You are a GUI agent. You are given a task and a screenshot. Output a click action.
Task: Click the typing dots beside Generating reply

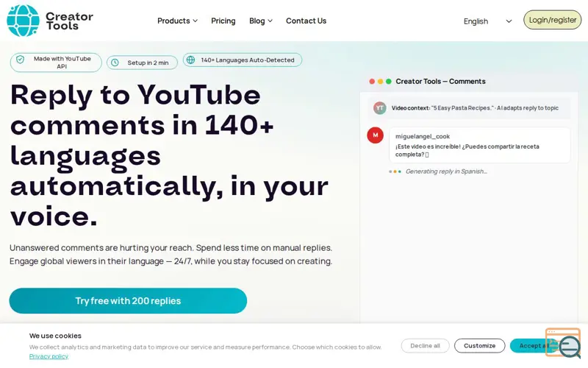(395, 171)
